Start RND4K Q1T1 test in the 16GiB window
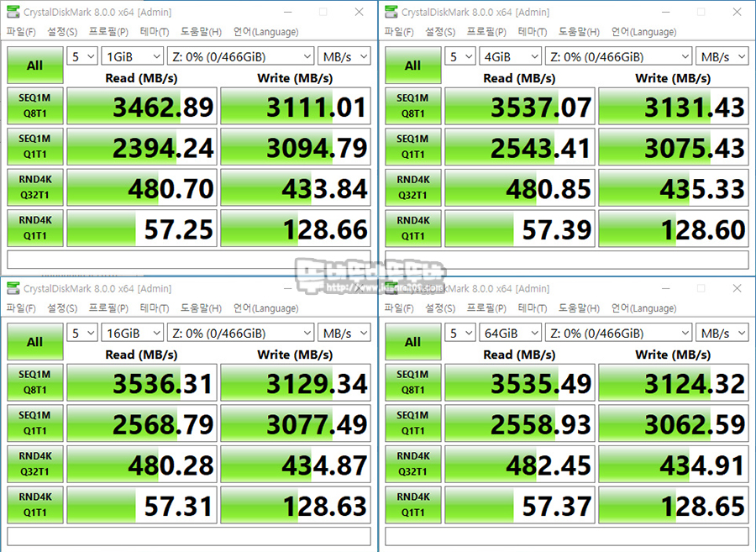Image resolution: width=756 pixels, height=552 pixels. (35, 505)
